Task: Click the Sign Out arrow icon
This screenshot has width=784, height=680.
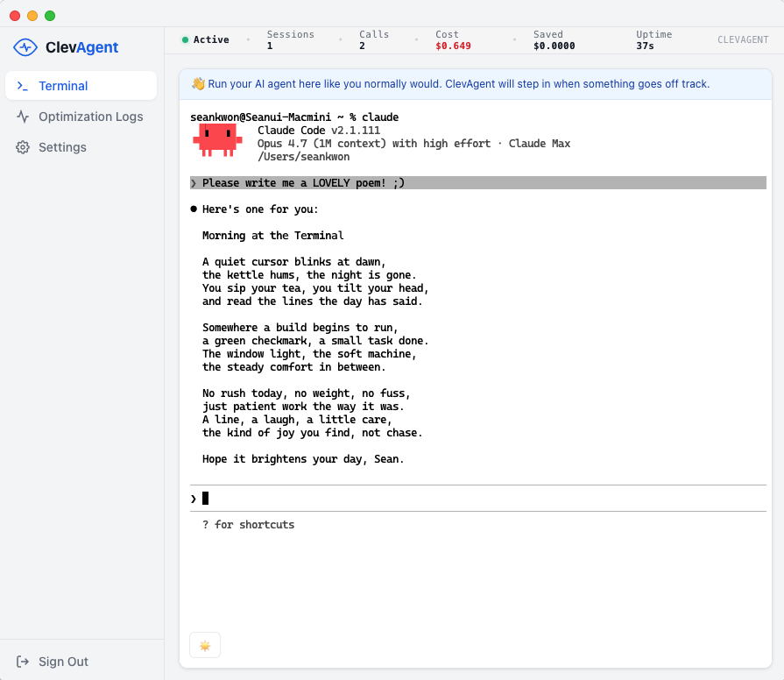Action: pos(23,662)
